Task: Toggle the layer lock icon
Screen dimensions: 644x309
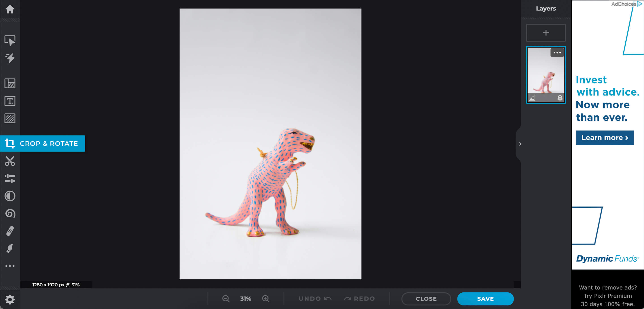Action: tap(560, 98)
